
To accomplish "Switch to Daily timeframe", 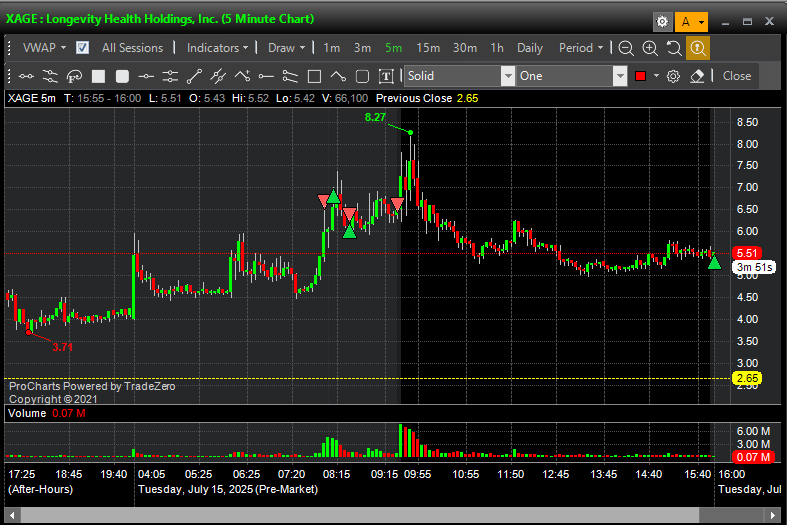I will click(530, 48).
